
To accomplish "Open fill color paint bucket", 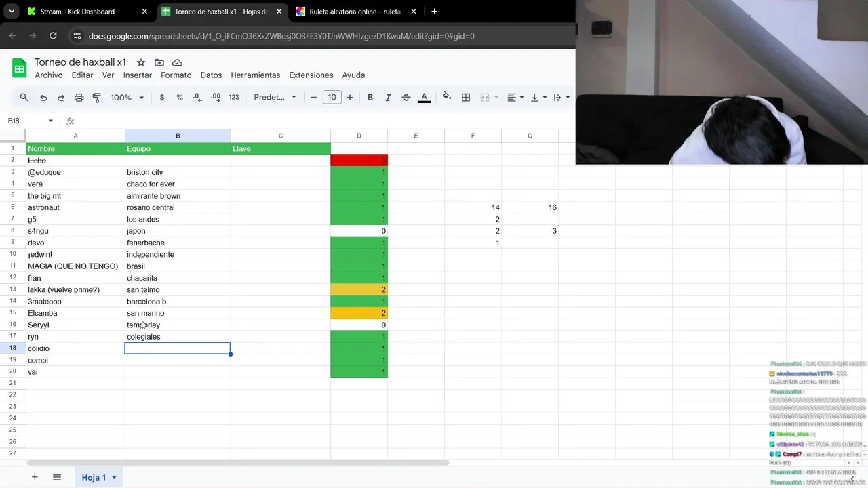I will (447, 97).
